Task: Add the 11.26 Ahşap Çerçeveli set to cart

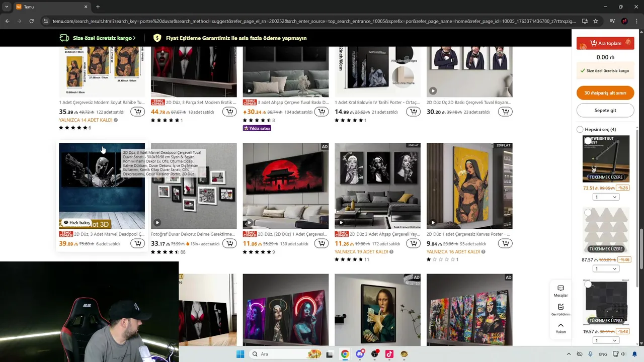Action: coord(414,243)
